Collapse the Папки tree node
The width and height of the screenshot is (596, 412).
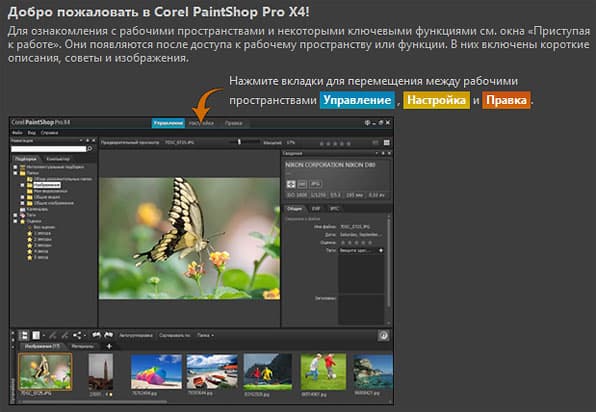click(15, 173)
